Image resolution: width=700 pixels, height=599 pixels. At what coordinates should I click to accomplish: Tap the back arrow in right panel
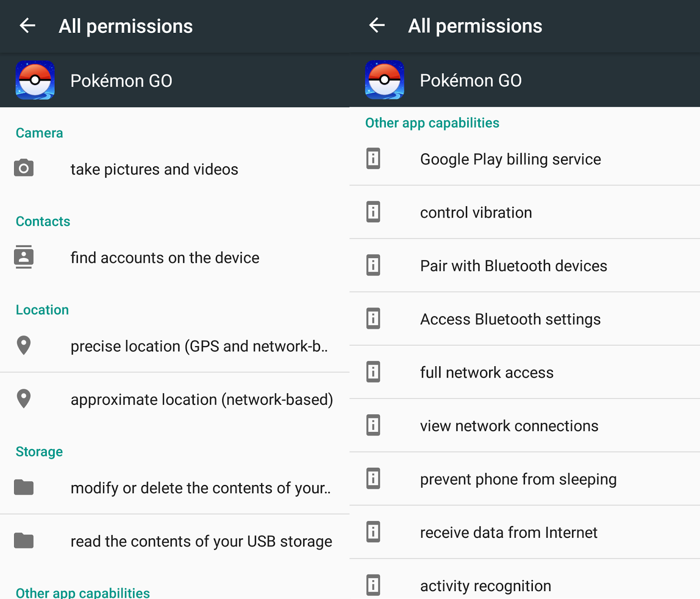(x=377, y=25)
